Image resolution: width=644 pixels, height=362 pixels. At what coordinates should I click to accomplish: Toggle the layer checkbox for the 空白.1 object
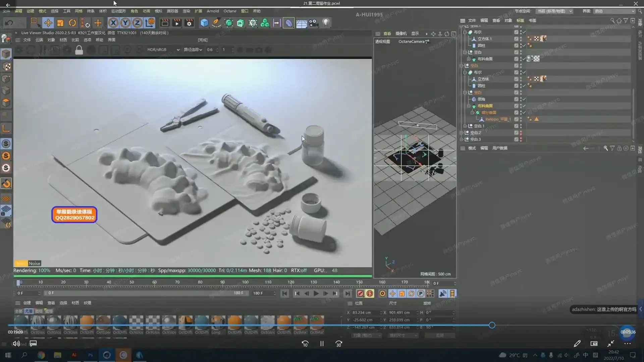pyautogui.click(x=516, y=126)
